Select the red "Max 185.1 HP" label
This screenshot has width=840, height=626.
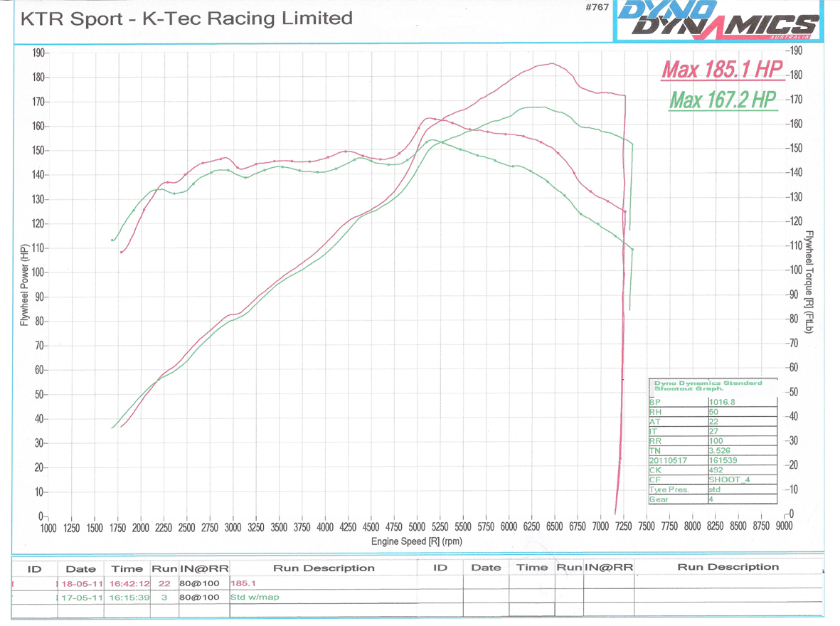[722, 70]
